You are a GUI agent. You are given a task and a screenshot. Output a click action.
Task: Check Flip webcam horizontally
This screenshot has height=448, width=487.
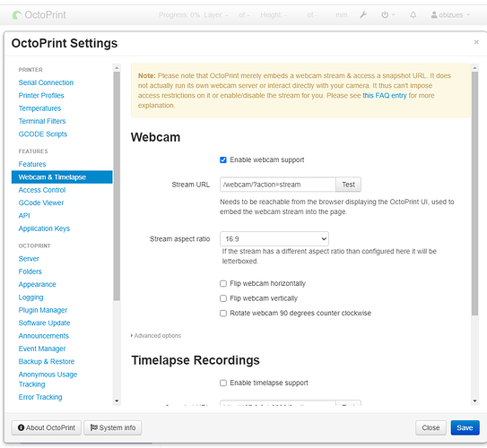pos(223,283)
